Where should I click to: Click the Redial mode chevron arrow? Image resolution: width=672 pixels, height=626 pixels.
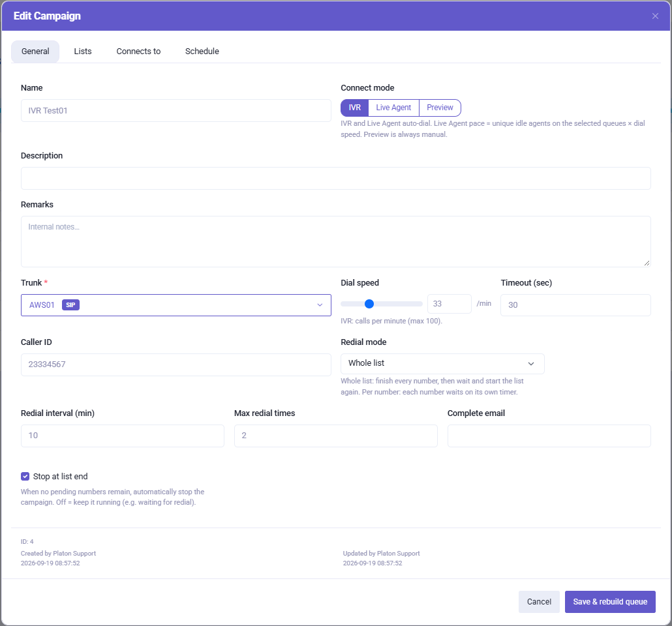coord(530,363)
